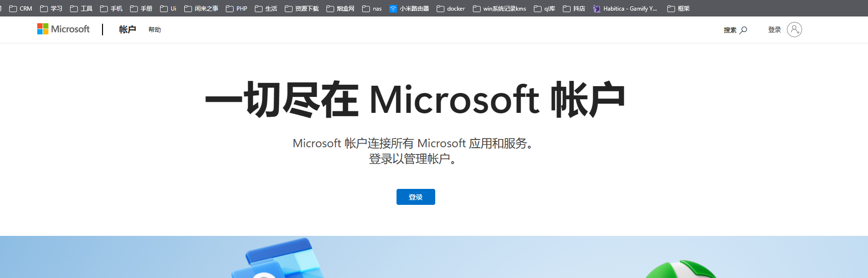Click the heading 一切尽在 Microsoft 帐户
The height and width of the screenshot is (278, 868).
415,99
